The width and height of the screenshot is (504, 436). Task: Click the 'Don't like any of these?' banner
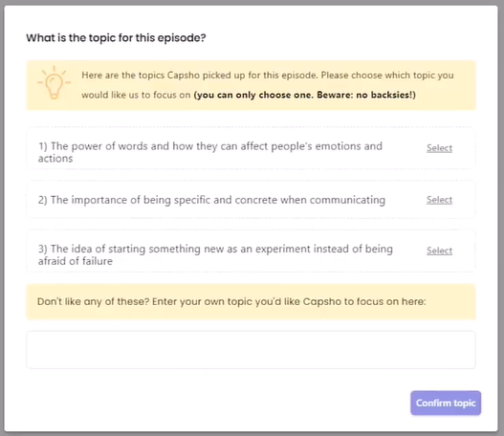click(x=251, y=302)
